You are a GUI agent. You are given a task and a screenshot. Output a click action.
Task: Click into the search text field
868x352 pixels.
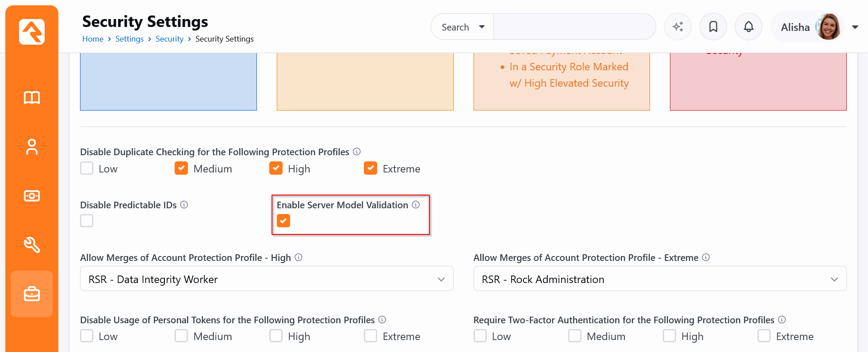coord(574,27)
